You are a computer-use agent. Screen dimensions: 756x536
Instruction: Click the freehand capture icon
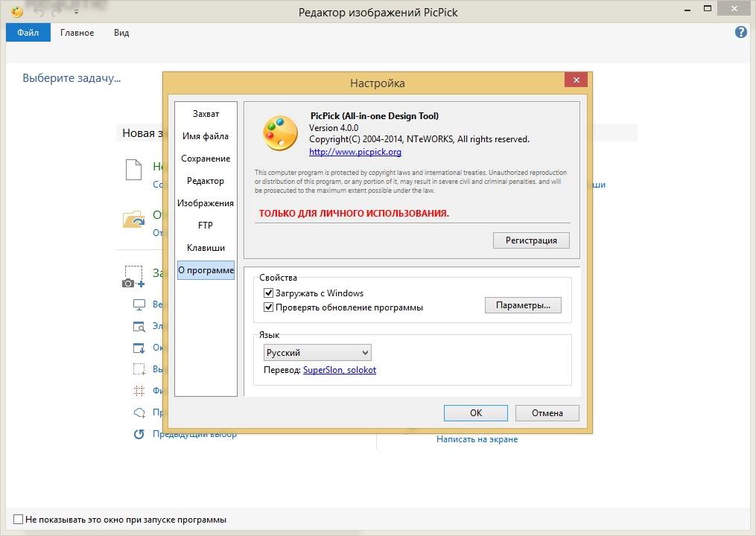139,412
